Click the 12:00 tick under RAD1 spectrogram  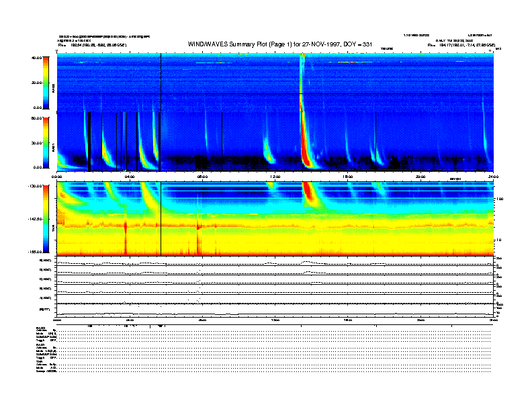275,177
